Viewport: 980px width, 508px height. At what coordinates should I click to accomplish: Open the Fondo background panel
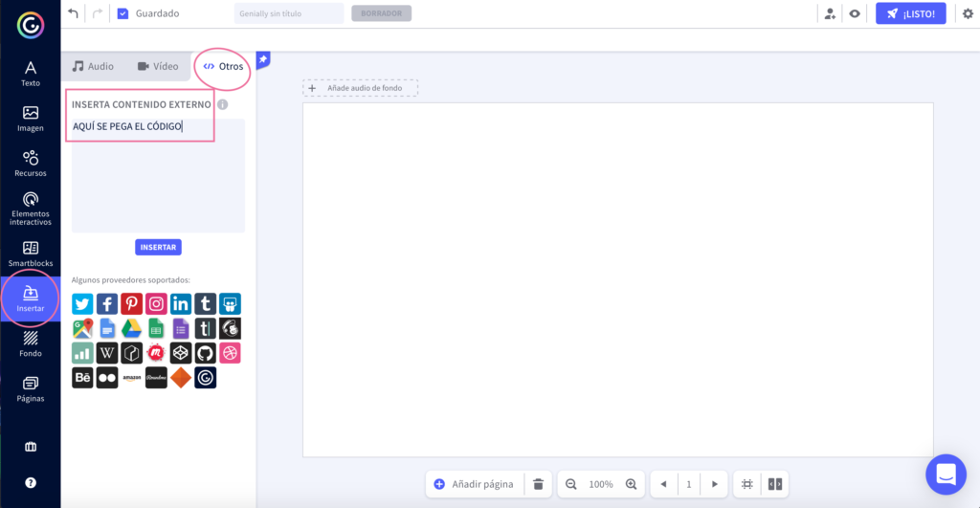(x=31, y=343)
